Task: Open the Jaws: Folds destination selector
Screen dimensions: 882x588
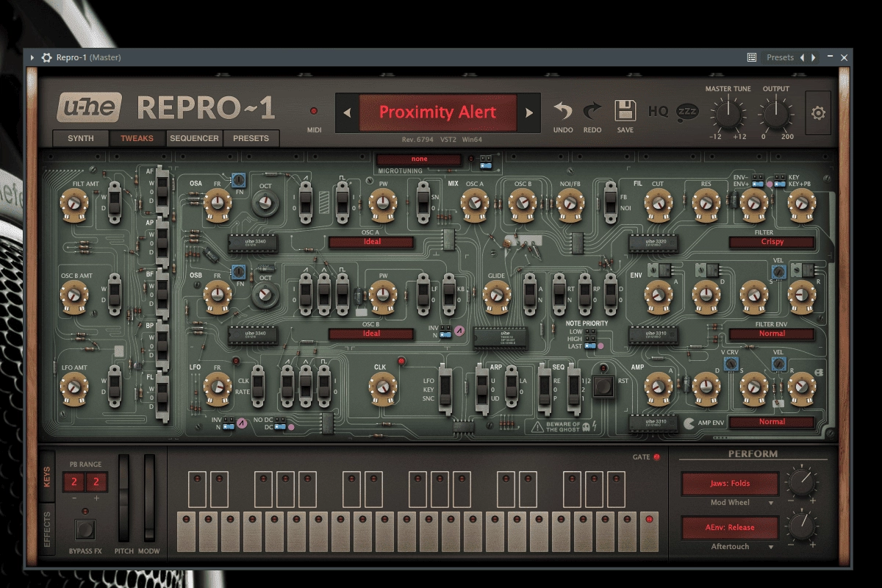Action: tap(729, 484)
